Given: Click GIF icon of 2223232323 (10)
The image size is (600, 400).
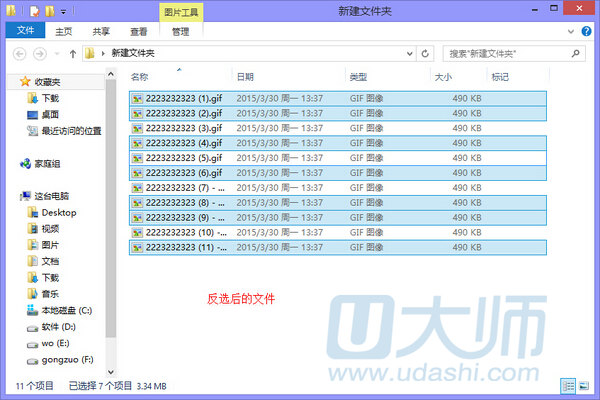Looking at the screenshot, I should pyautogui.click(x=137, y=233).
